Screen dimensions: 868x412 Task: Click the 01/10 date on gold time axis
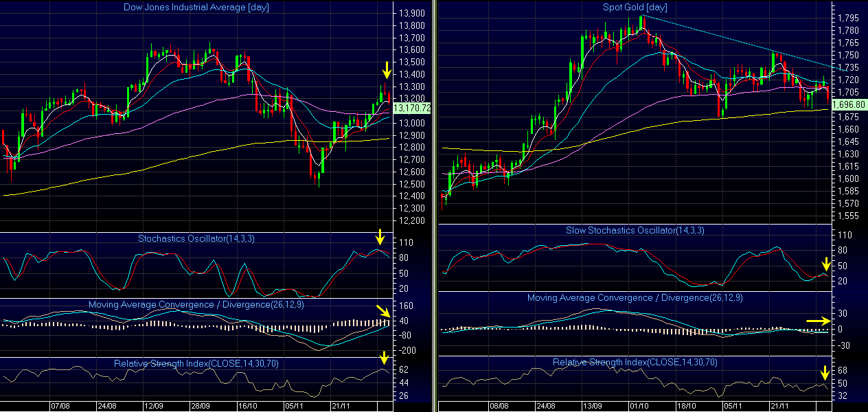pos(639,406)
